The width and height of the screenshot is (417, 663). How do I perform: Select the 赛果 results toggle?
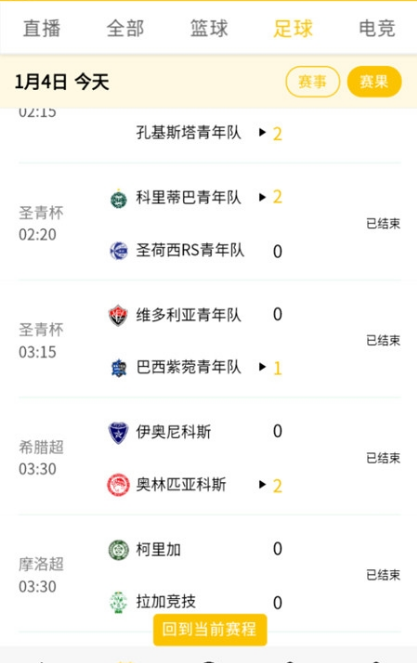click(x=374, y=82)
